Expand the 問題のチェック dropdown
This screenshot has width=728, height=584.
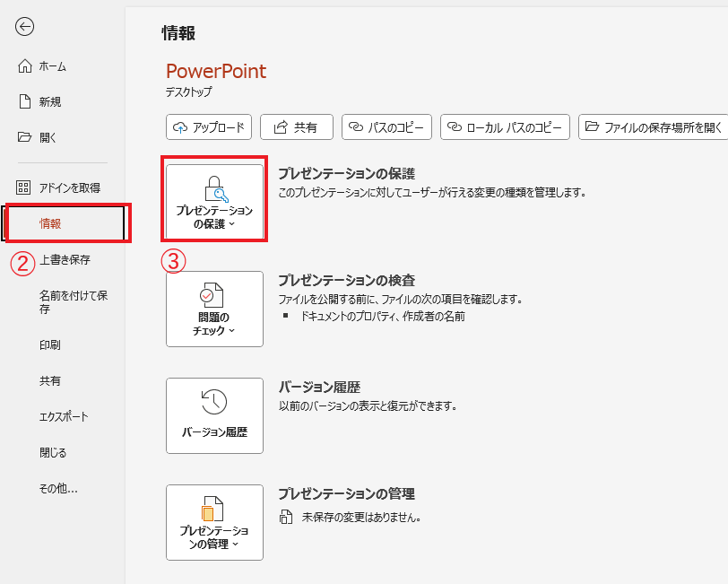pyautogui.click(x=214, y=309)
